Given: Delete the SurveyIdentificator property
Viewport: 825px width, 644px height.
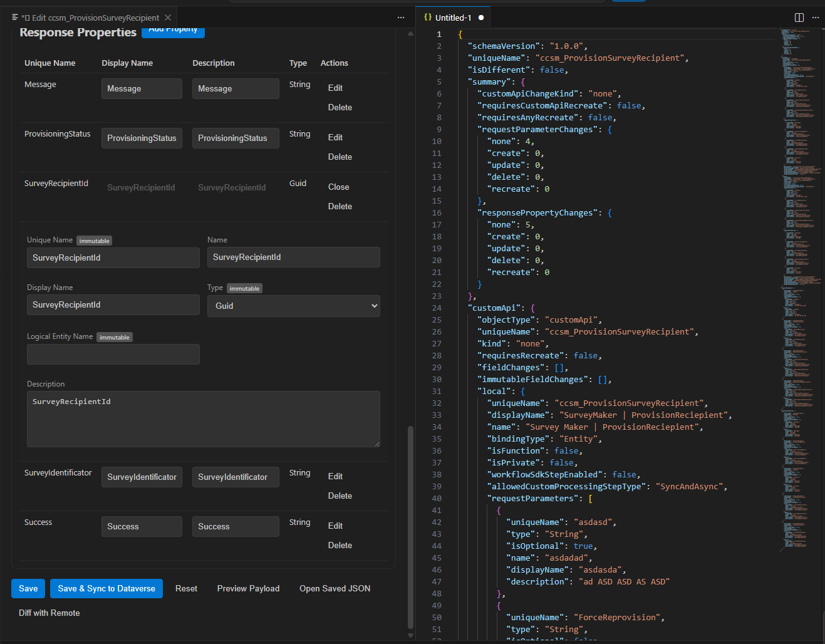Looking at the screenshot, I should (340, 496).
